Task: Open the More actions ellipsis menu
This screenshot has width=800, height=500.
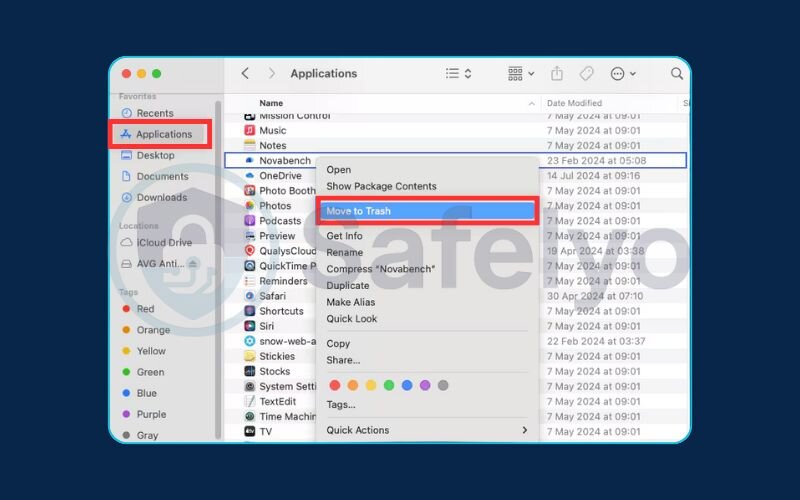Action: (x=623, y=73)
